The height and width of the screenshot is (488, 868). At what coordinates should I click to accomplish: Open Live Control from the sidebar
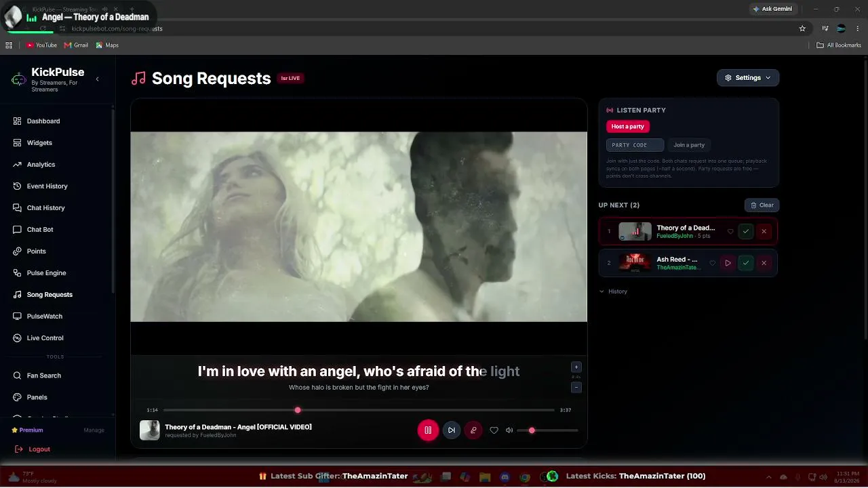(x=45, y=338)
